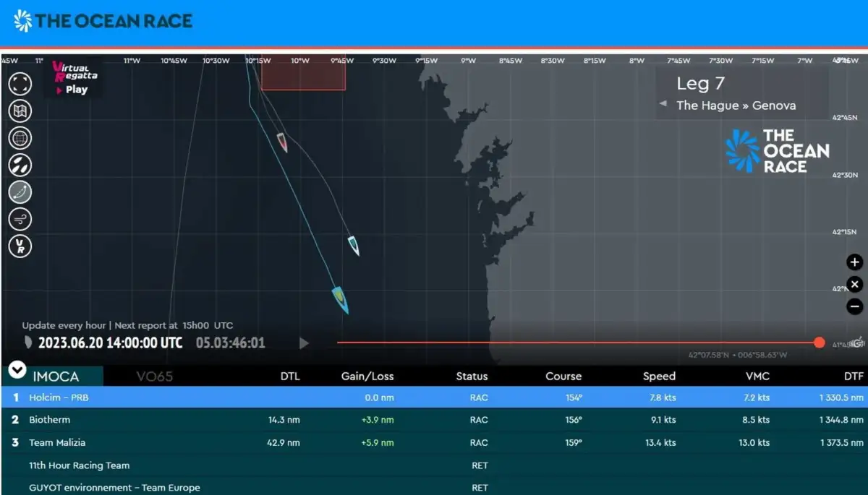Image resolution: width=868 pixels, height=495 pixels.
Task: Click the Gain/Loss column header
Action: click(x=367, y=376)
